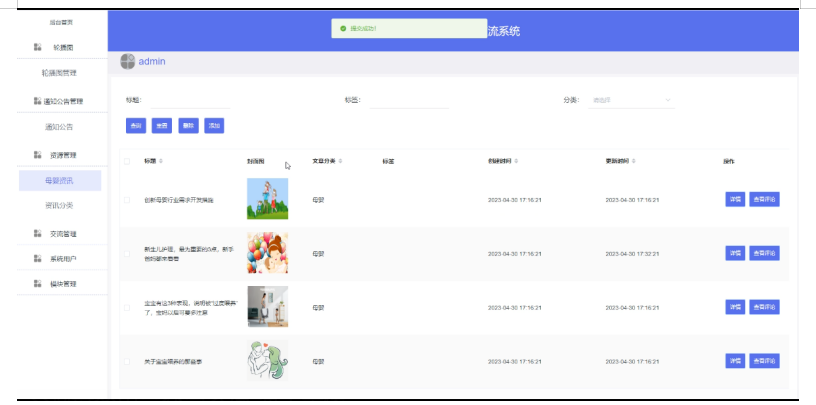Click 查看评论 for the 创新母婴行业 row
Viewport: 816px width, 405px height.
(764, 199)
